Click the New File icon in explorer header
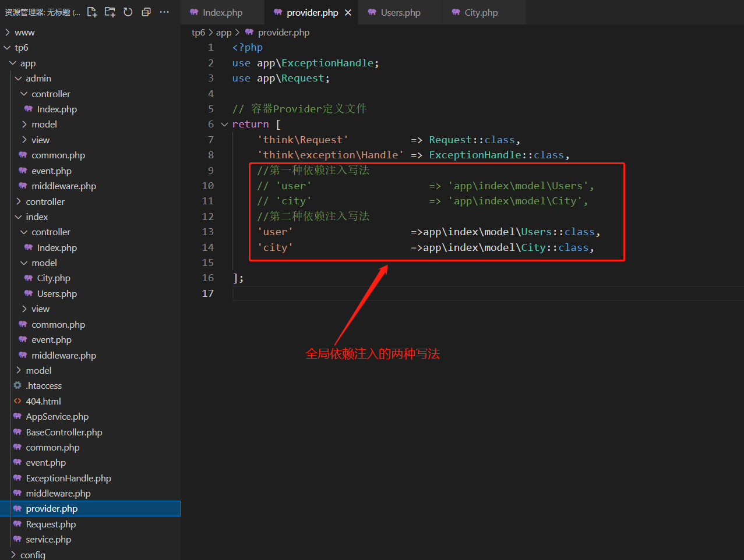Image resolution: width=744 pixels, height=560 pixels. [x=92, y=12]
